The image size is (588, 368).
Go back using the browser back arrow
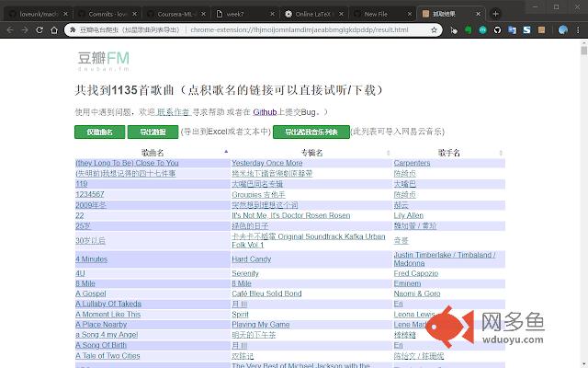point(10,30)
